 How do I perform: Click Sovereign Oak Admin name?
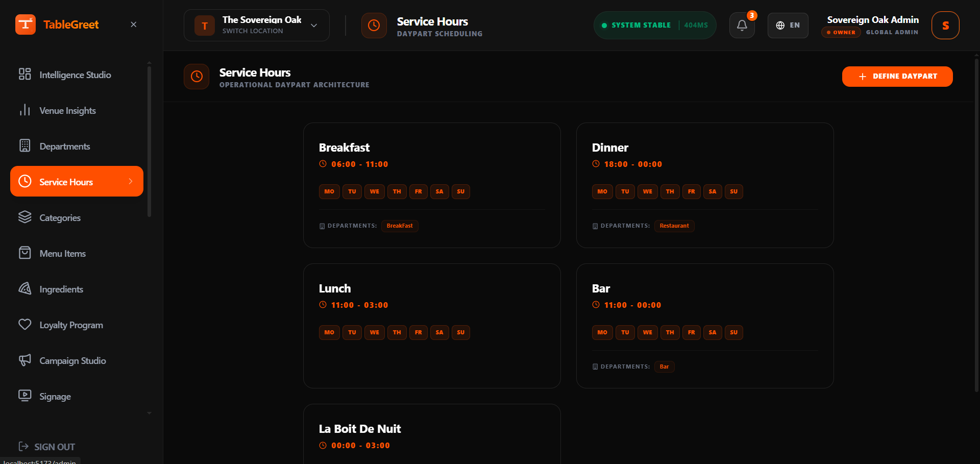pyautogui.click(x=873, y=20)
